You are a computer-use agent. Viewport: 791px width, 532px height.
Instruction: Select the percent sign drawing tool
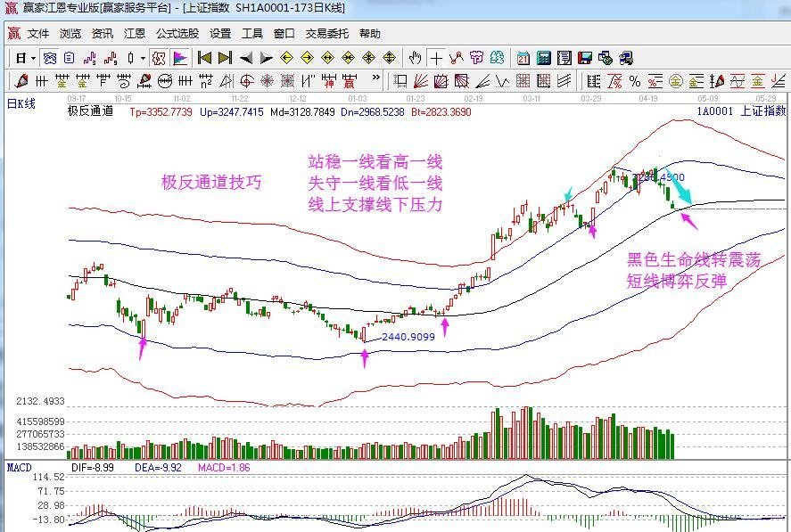(635, 81)
